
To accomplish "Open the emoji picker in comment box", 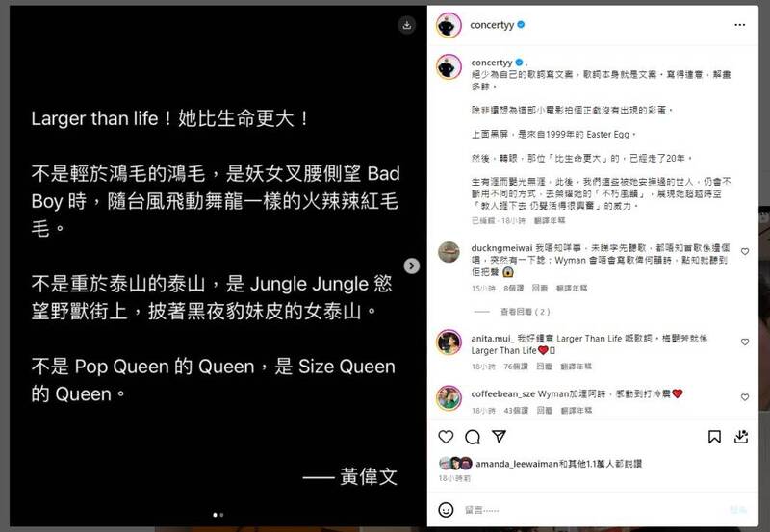I will [x=446, y=510].
